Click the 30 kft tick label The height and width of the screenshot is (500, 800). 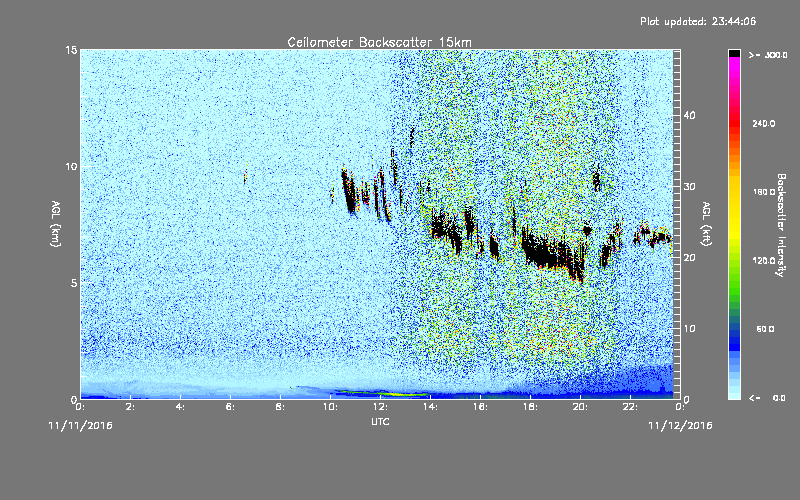(689, 187)
